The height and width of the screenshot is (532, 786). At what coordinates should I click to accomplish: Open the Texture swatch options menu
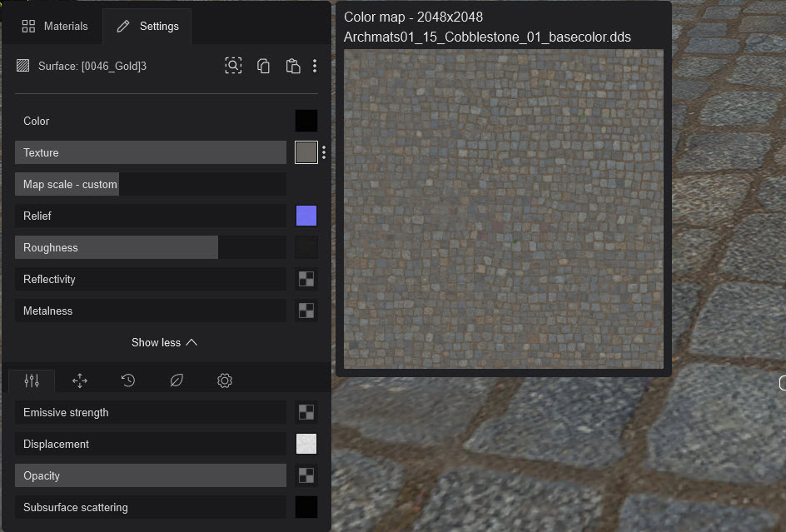click(x=324, y=152)
